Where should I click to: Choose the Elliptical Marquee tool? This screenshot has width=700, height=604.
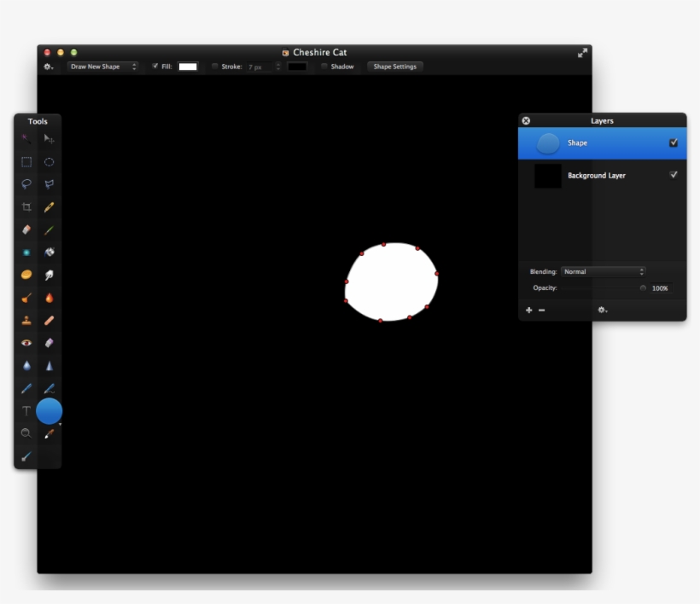coord(50,162)
